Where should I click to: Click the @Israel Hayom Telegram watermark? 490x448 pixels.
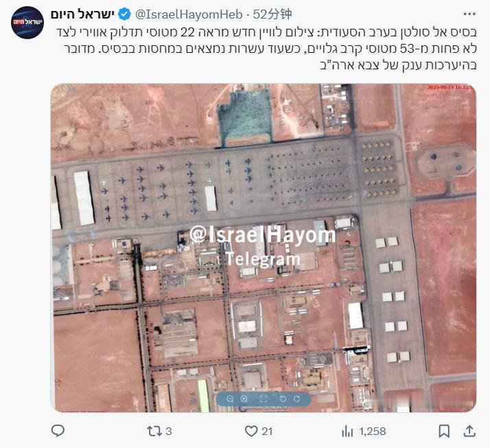(x=262, y=246)
